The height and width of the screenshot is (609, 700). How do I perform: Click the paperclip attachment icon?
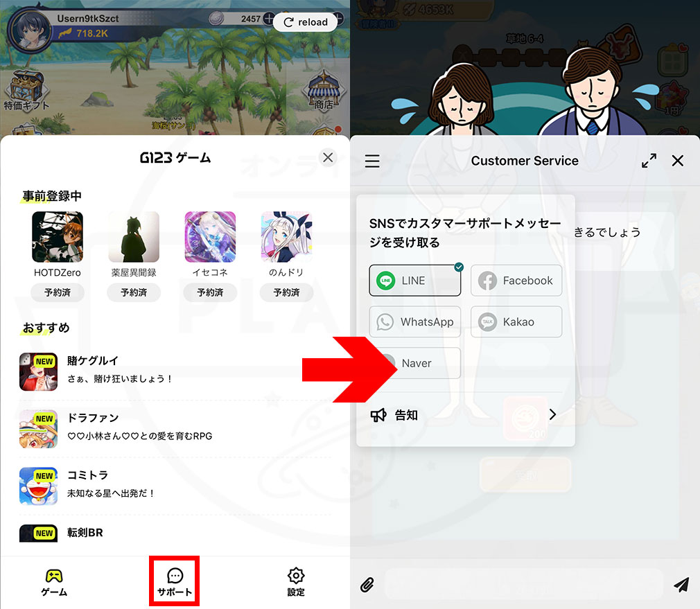point(367,585)
